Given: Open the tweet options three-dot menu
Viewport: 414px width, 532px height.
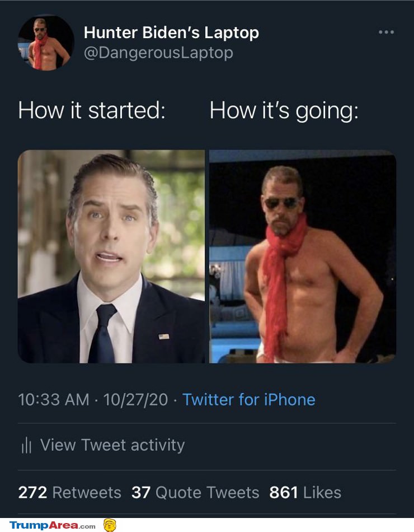Looking at the screenshot, I should tap(385, 32).
